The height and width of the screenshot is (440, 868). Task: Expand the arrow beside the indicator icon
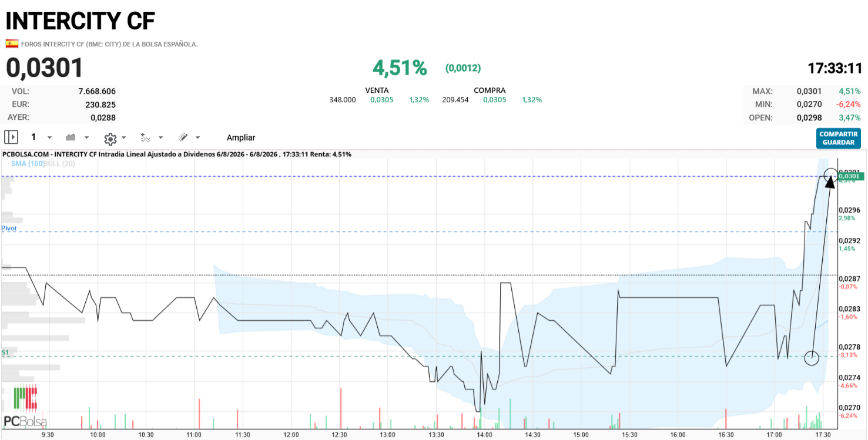coord(160,137)
